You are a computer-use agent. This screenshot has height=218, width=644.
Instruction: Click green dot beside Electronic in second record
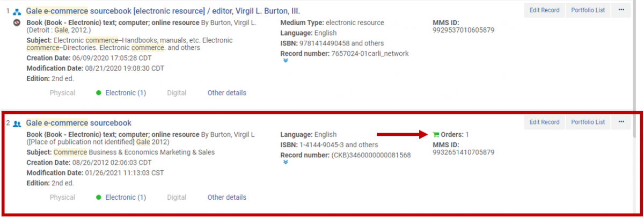tap(99, 198)
